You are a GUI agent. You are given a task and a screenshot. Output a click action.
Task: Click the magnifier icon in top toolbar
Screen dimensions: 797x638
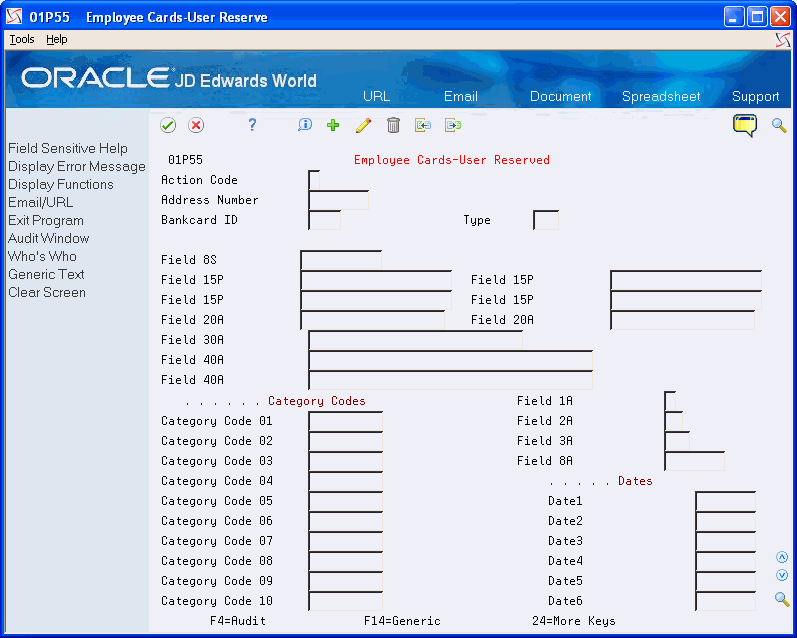click(x=779, y=125)
